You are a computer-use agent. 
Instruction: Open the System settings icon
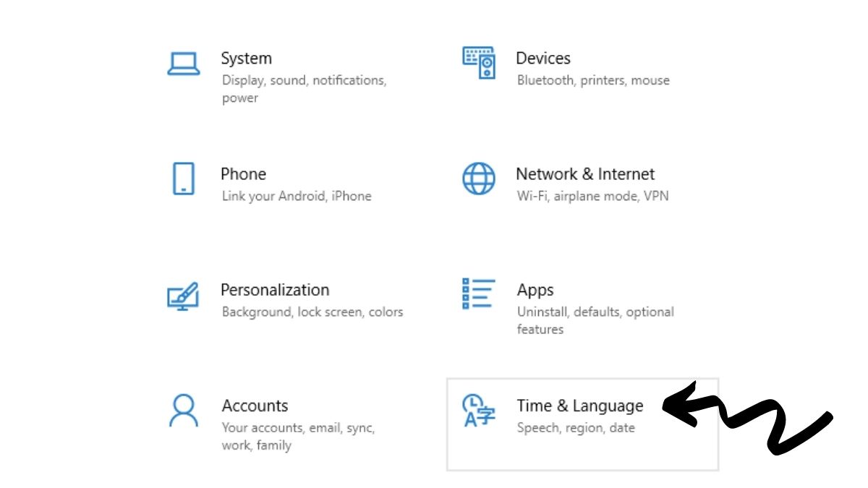(x=184, y=61)
